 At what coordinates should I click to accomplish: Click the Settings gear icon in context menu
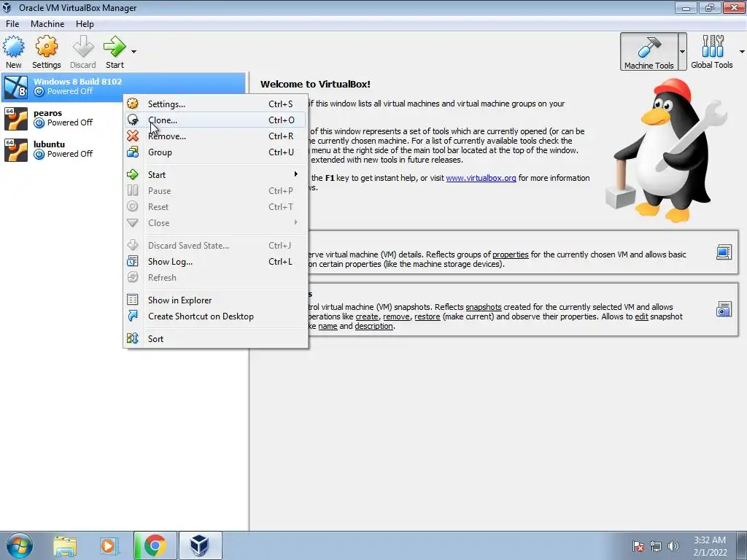pos(133,104)
